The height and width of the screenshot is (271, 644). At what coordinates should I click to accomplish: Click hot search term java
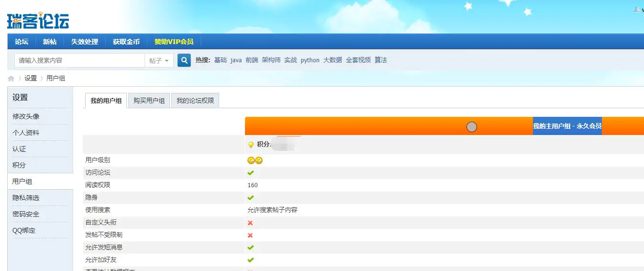(x=236, y=60)
